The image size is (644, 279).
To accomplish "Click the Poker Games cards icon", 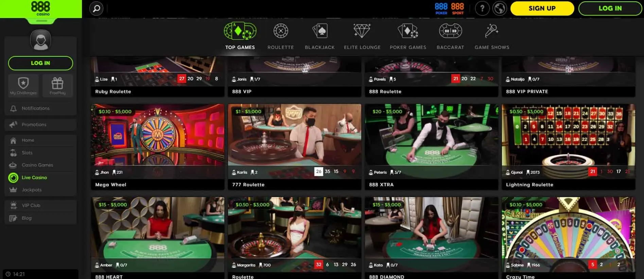I will pos(408,31).
